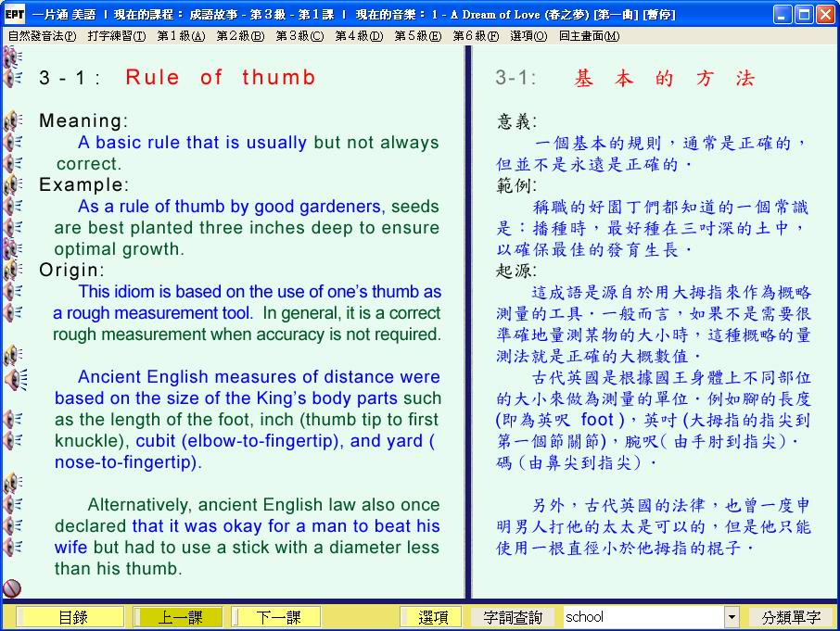Open the 自然發音法 menu
840x631 pixels.
pyautogui.click(x=42, y=36)
